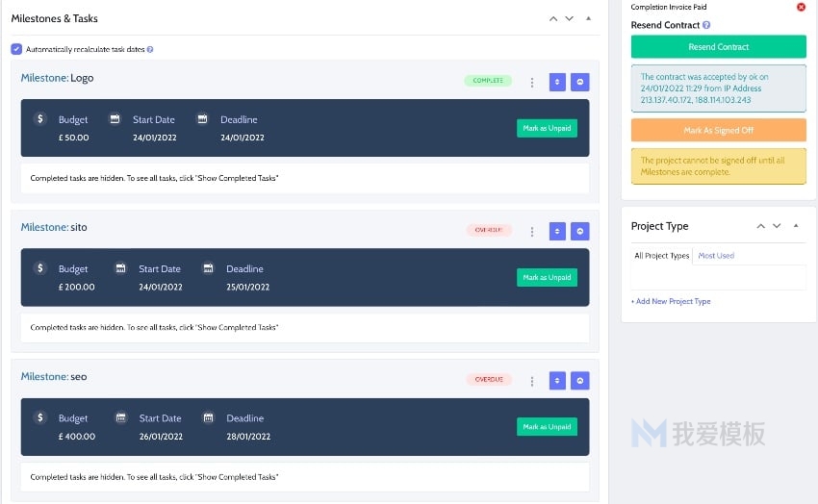Move Milestones & Tasks panel up
This screenshot has width=818, height=504.
[553, 19]
